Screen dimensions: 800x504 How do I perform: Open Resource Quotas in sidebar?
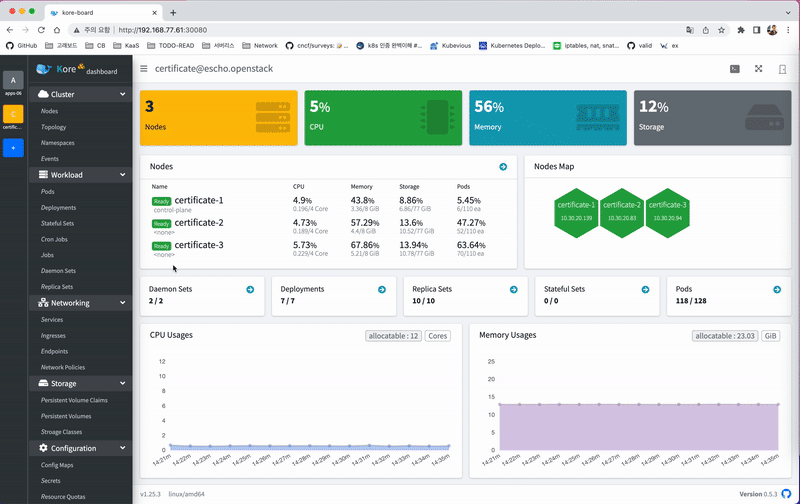(x=63, y=497)
